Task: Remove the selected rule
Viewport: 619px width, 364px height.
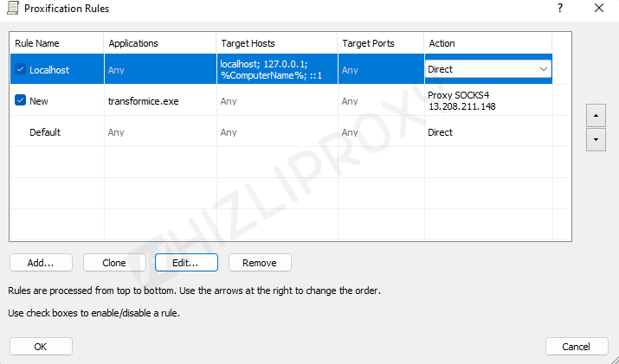Action: [x=260, y=262]
